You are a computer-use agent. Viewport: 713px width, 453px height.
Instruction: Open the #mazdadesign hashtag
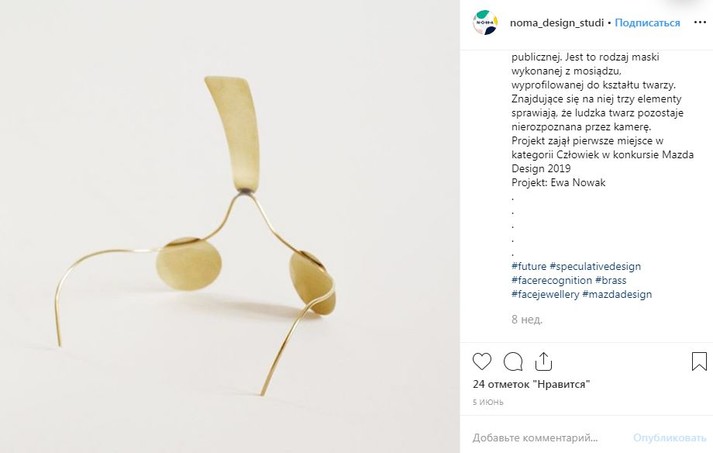tap(617, 294)
